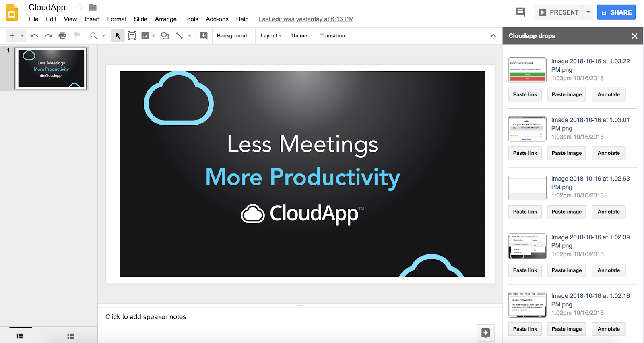Click thumbnail of Image 1.03.22 PM drop
This screenshot has width=644, height=343.
click(527, 70)
